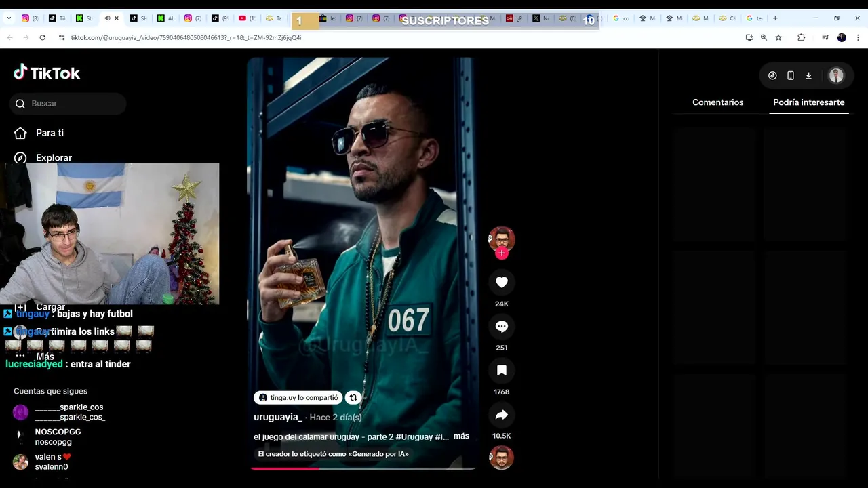Image resolution: width=868 pixels, height=488 pixels.
Task: Open the zoom magnifier icon in address bar
Action: point(764,37)
